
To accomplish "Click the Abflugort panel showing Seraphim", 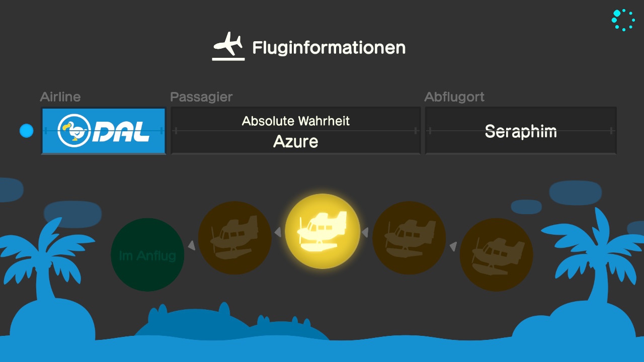I will [521, 131].
